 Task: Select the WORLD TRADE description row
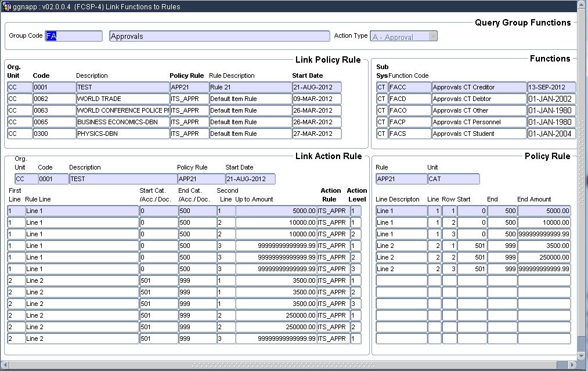tap(122, 99)
